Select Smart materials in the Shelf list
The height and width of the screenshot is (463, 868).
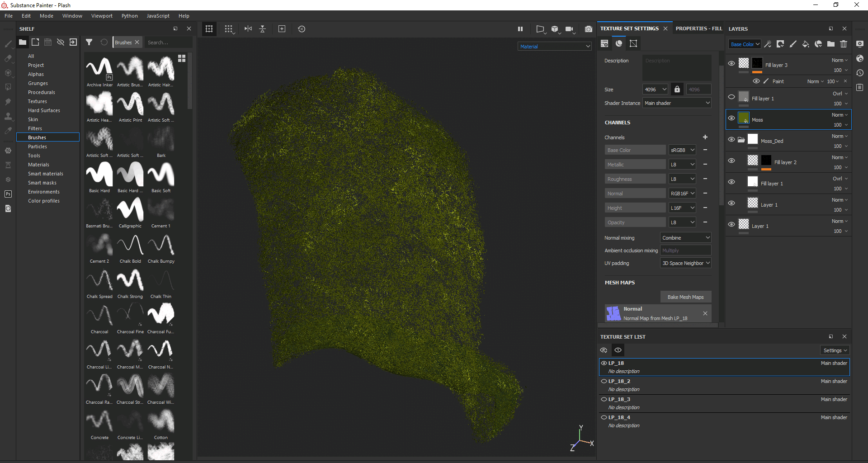(x=46, y=174)
